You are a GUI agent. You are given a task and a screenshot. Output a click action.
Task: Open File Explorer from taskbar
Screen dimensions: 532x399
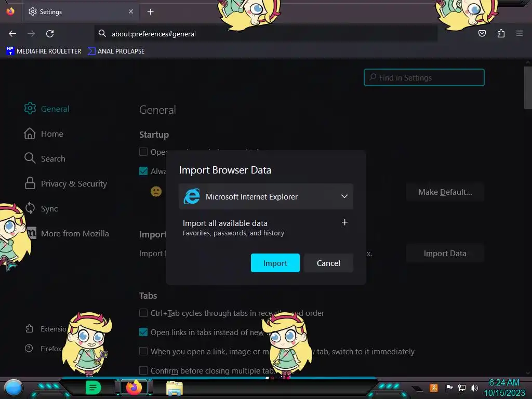[x=175, y=389]
